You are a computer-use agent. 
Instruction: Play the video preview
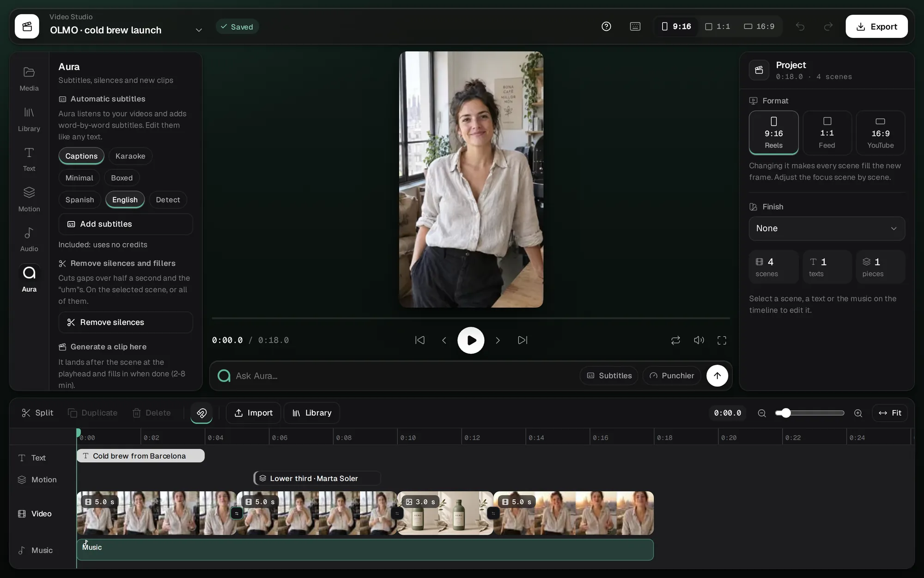(x=471, y=340)
